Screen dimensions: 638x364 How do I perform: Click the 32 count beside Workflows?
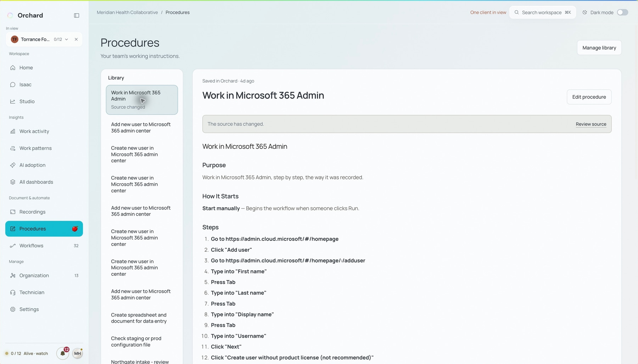point(76,246)
